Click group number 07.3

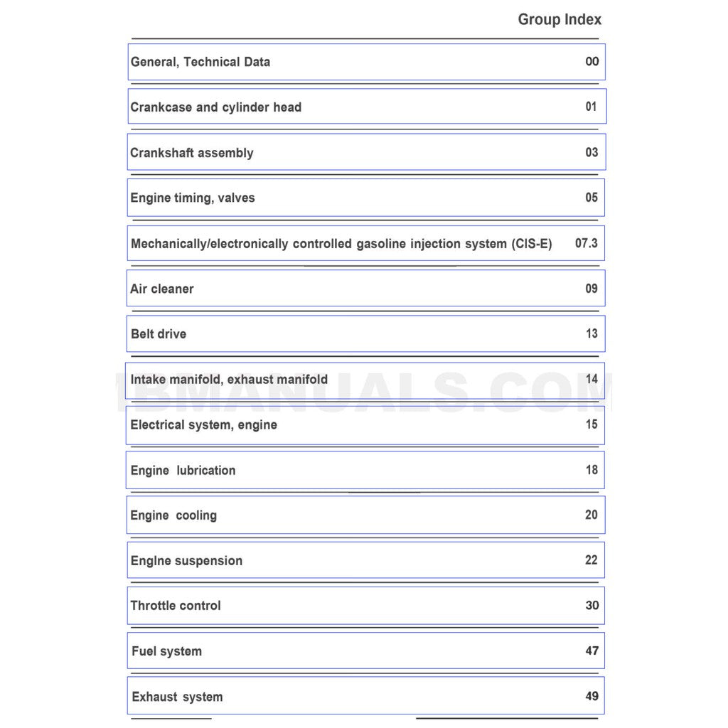pyautogui.click(x=587, y=243)
